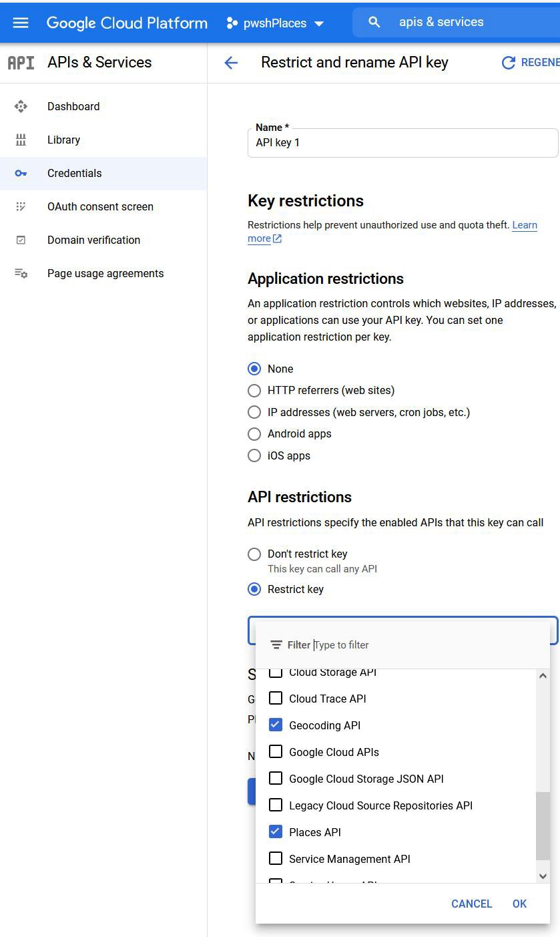
Task: Select iOS apps restriction option
Action: (x=254, y=455)
